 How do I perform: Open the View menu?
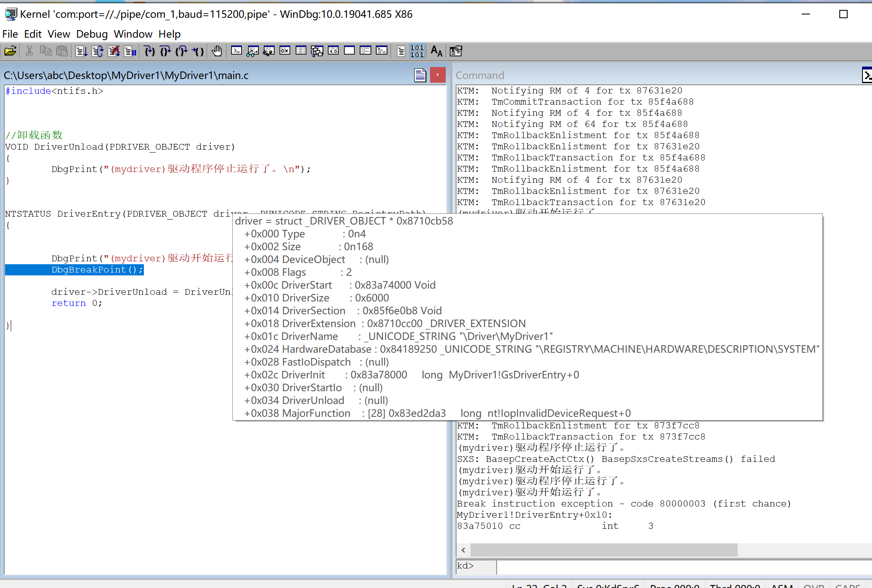[59, 34]
